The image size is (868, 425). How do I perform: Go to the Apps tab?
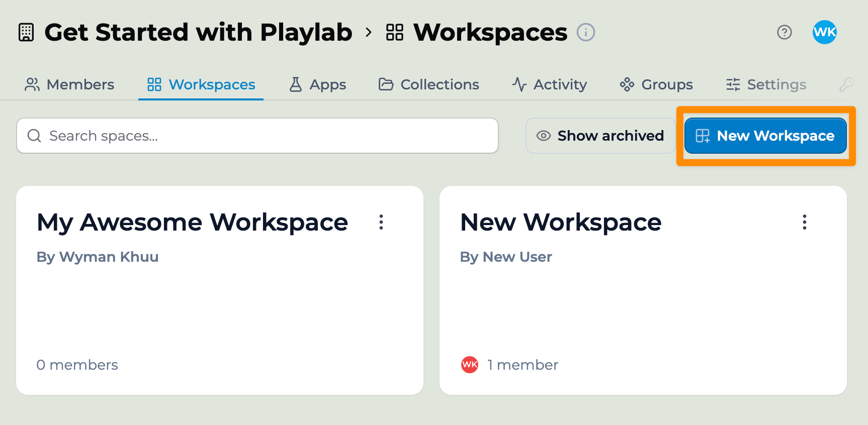tap(317, 84)
